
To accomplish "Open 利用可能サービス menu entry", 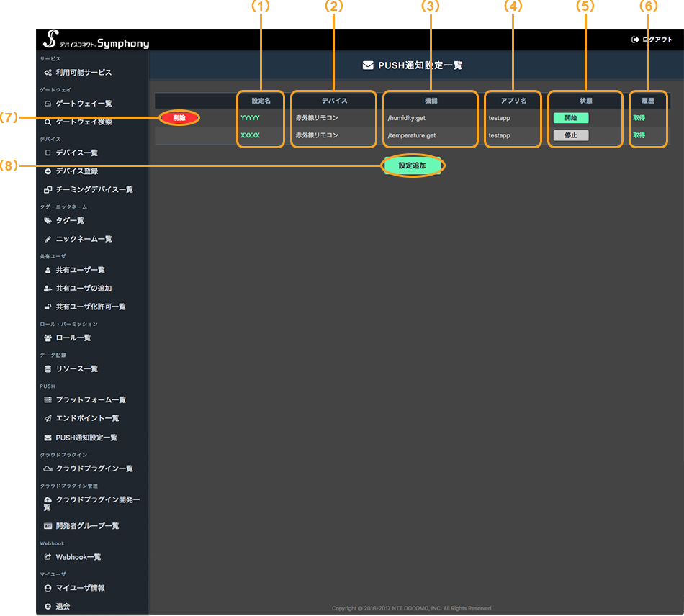I will tap(84, 73).
